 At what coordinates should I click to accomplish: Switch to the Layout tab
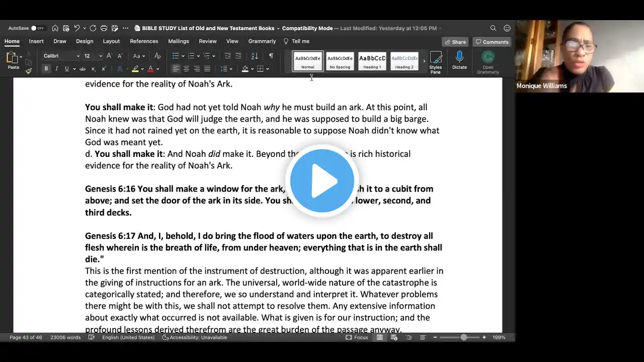click(111, 41)
